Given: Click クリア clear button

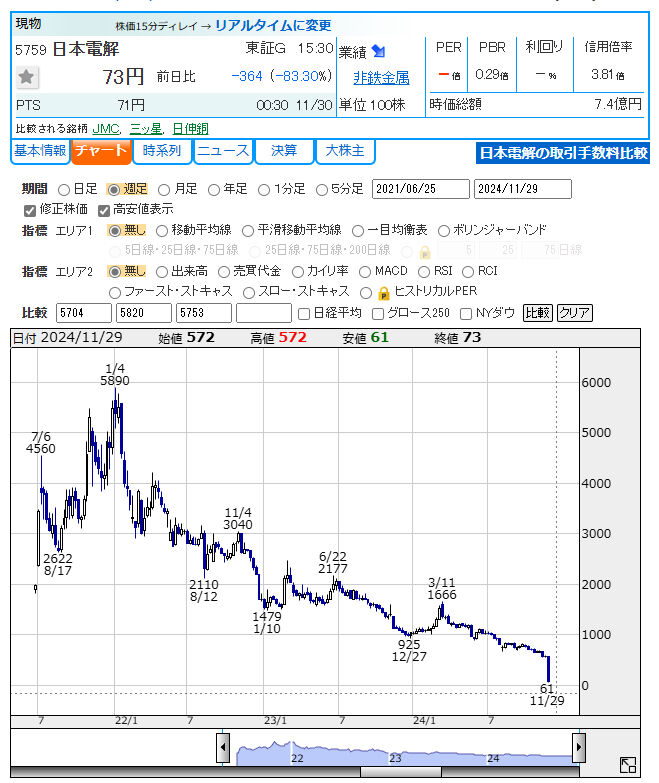Looking at the screenshot, I should tap(575, 313).
